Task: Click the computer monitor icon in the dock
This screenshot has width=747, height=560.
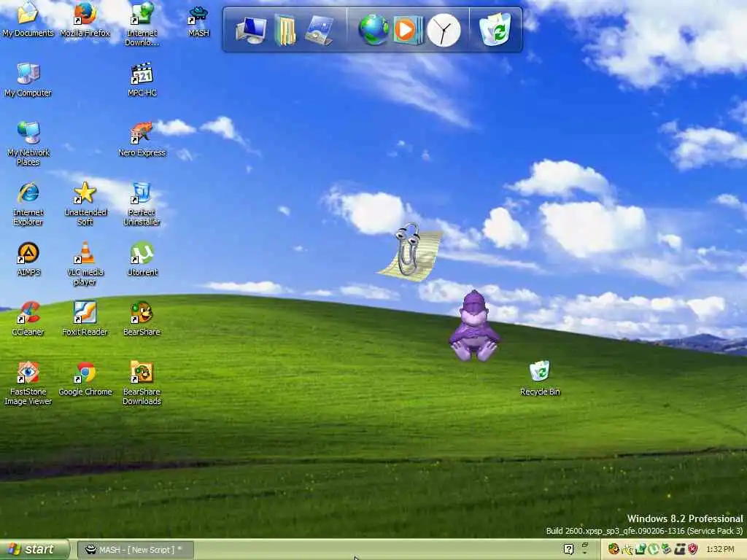Action: (x=251, y=30)
